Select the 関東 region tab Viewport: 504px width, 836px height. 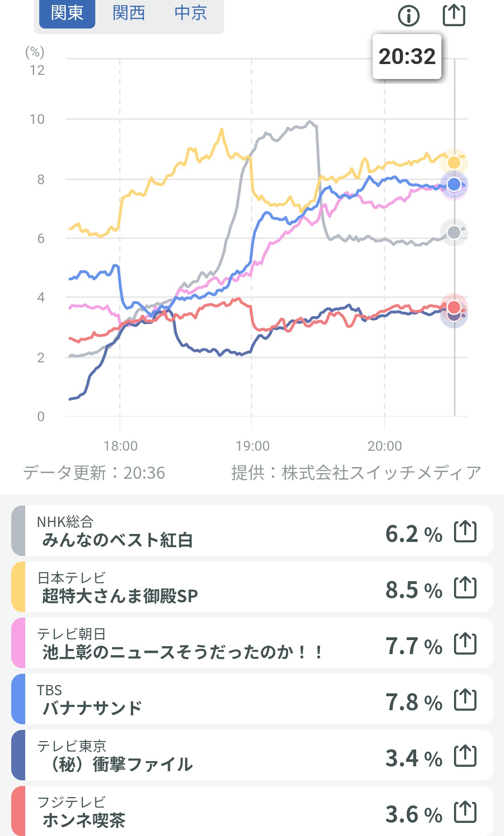(67, 13)
